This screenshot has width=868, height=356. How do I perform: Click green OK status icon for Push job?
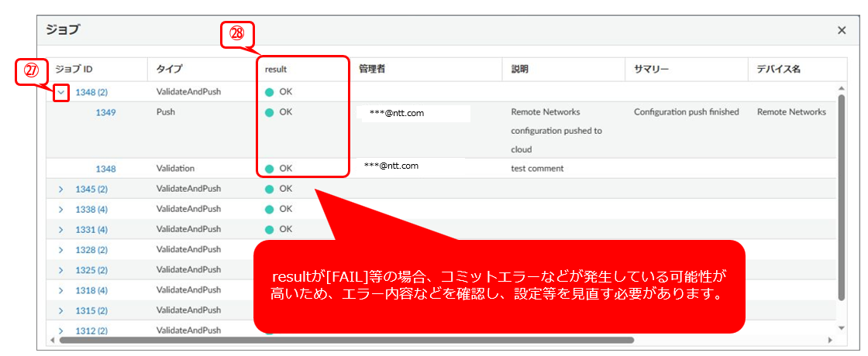(x=270, y=112)
